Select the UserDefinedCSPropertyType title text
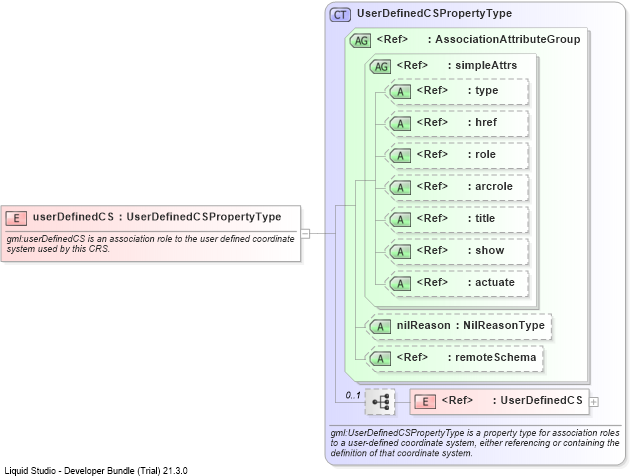630x476 pixels. 434,13
